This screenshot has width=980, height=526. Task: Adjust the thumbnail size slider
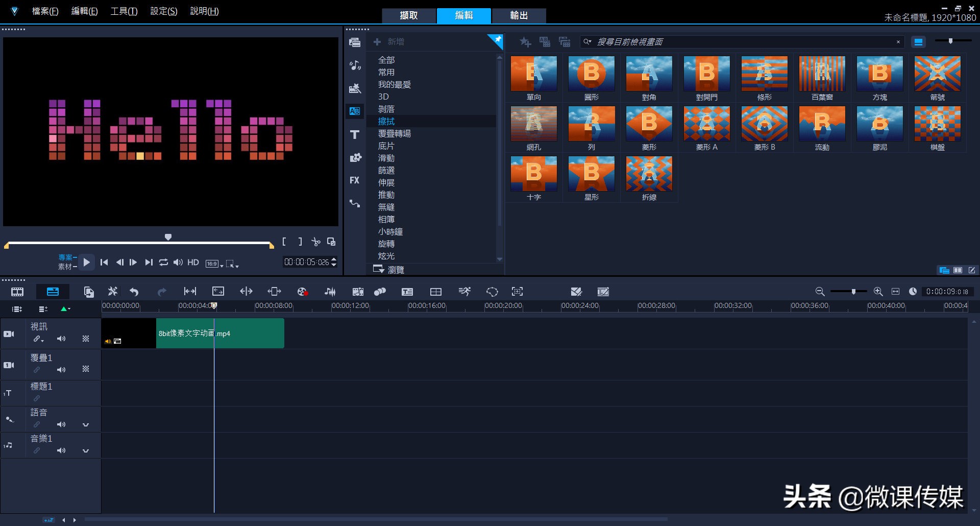(950, 41)
